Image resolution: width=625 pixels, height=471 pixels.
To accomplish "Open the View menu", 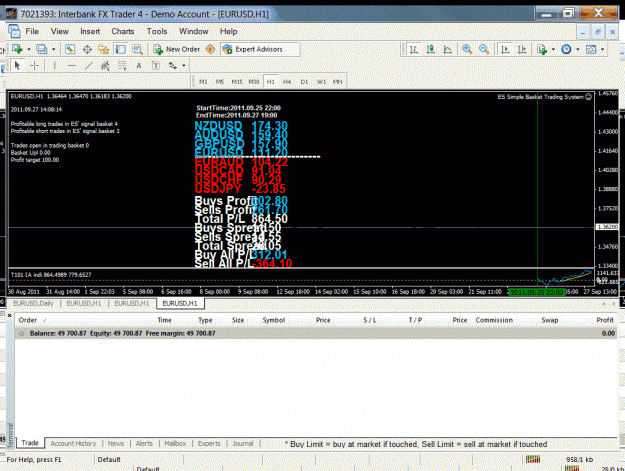I will coord(59,31).
